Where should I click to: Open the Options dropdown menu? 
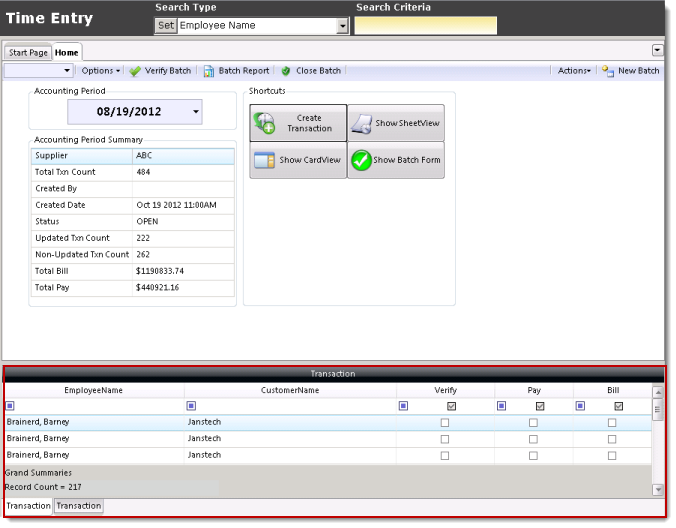(x=100, y=71)
